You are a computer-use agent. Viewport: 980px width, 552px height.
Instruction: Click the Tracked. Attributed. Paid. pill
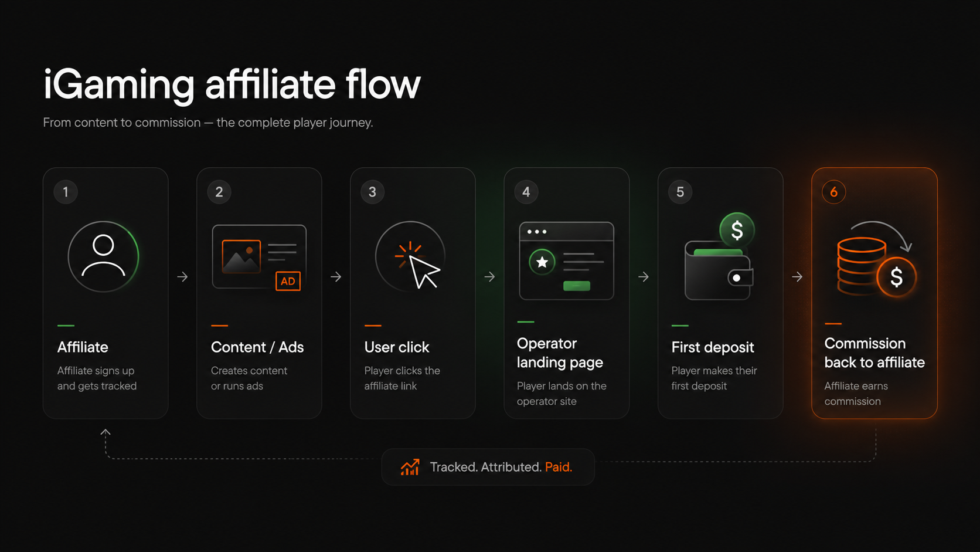[x=488, y=467]
